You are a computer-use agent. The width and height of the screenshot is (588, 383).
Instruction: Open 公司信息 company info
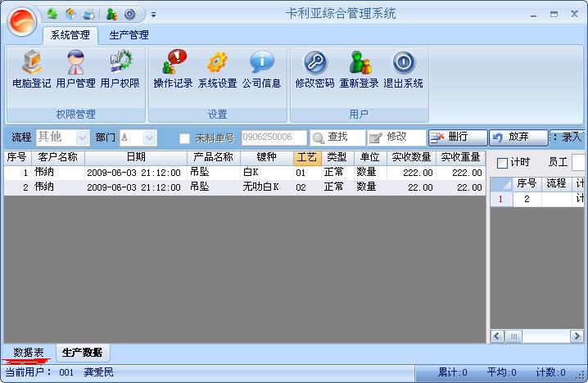[x=261, y=70]
